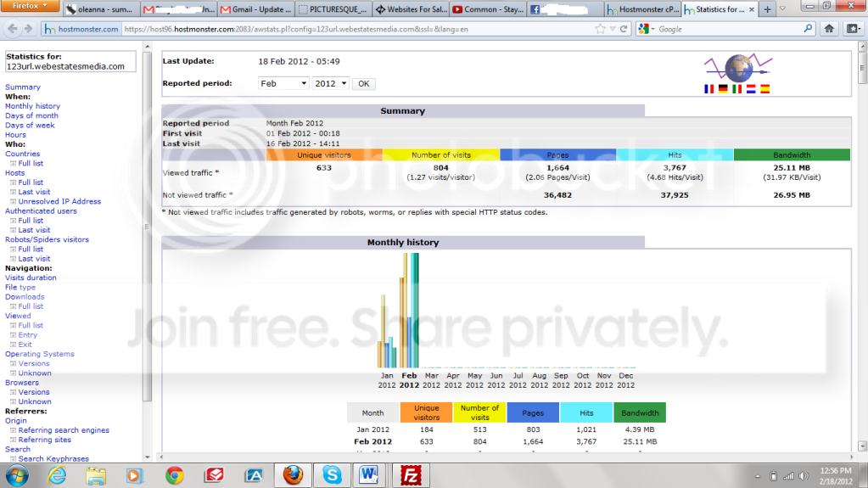Open Last visit under Robots/Spiders visitors

[34, 258]
